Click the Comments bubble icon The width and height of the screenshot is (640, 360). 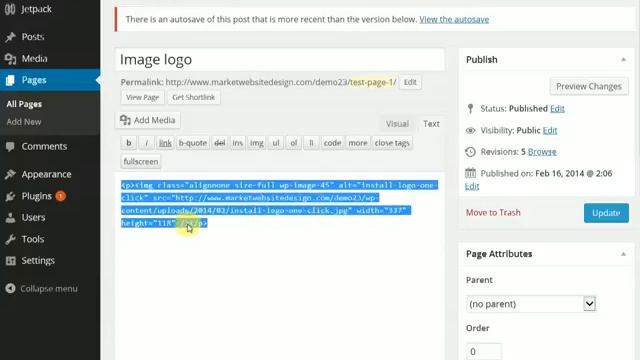[x=10, y=147]
